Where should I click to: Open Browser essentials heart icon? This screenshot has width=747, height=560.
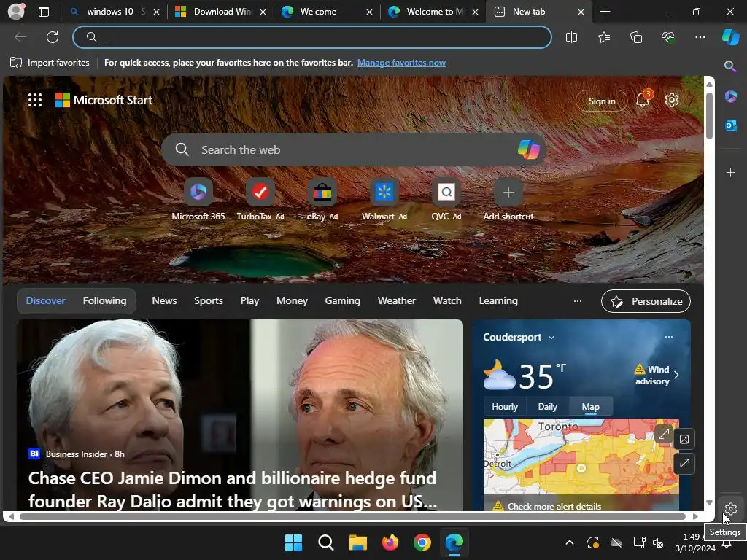coord(668,37)
